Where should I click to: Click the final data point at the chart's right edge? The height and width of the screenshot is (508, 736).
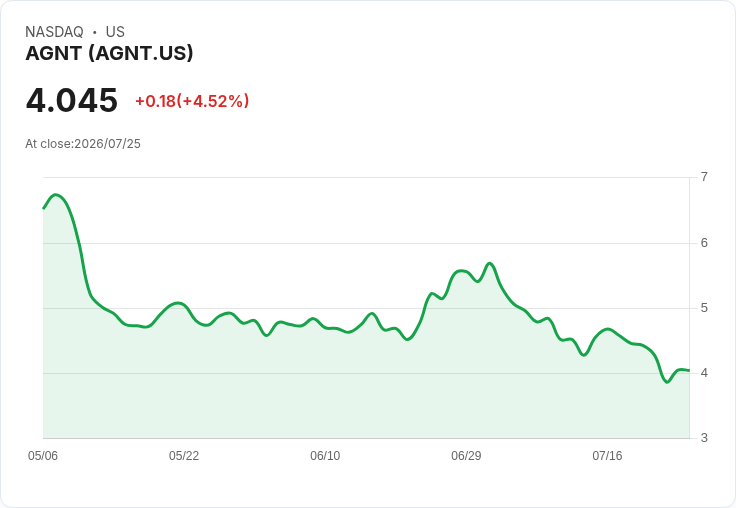tap(689, 370)
